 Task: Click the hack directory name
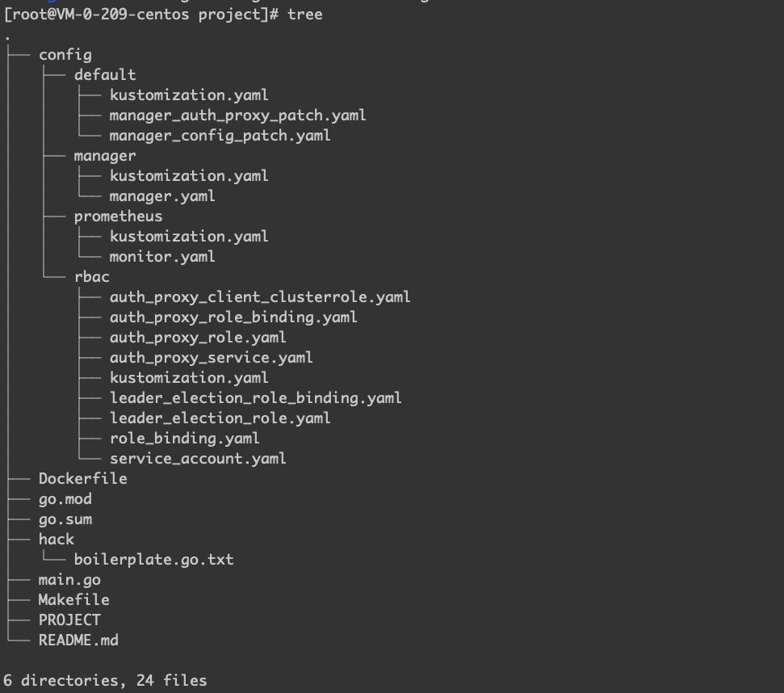tap(56, 540)
